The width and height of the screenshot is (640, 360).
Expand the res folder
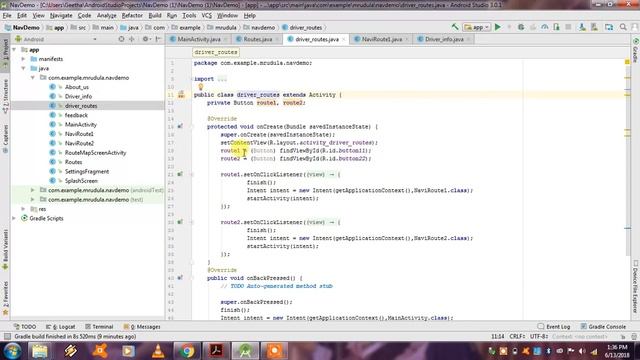(x=24, y=209)
